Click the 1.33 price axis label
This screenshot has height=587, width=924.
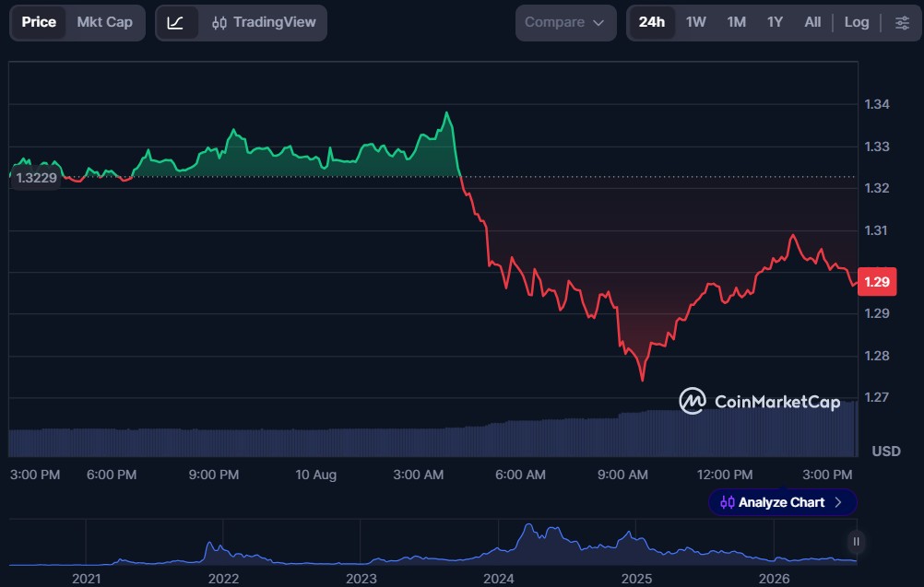(877, 147)
